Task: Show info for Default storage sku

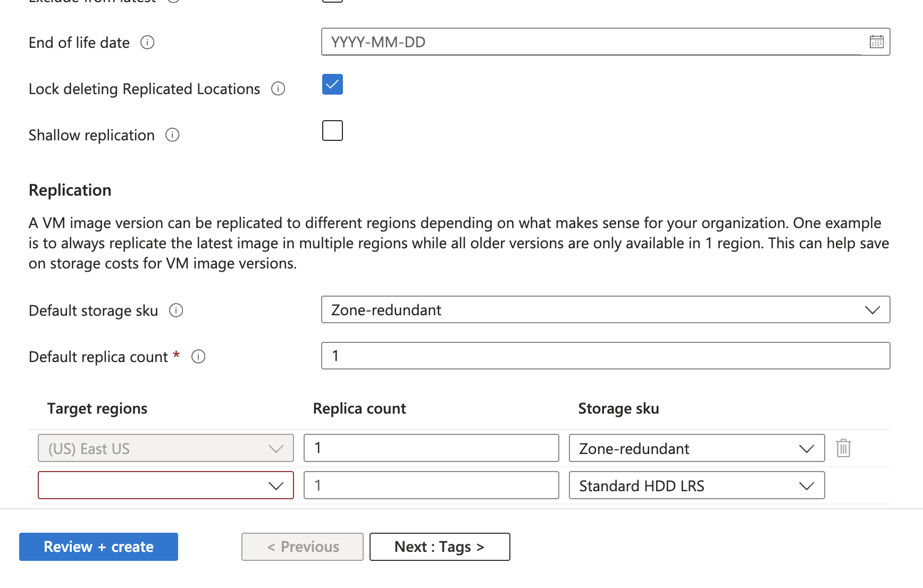Action: pos(176,310)
